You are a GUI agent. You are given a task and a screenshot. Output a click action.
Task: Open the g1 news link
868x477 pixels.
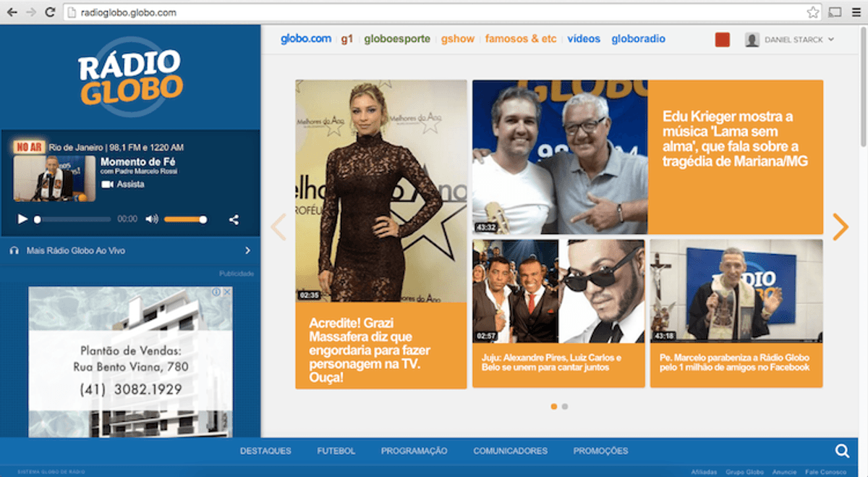coord(347,39)
